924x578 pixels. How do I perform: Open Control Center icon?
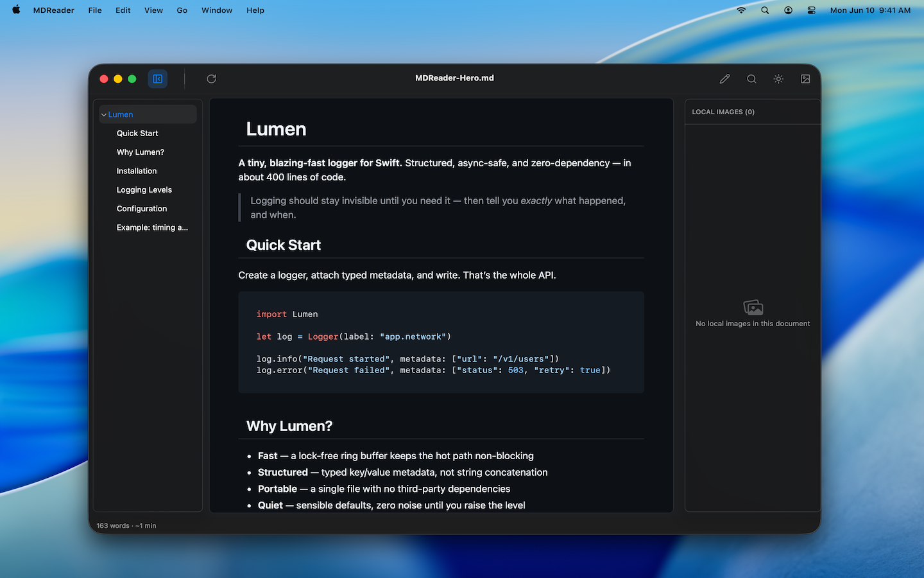[812, 10]
